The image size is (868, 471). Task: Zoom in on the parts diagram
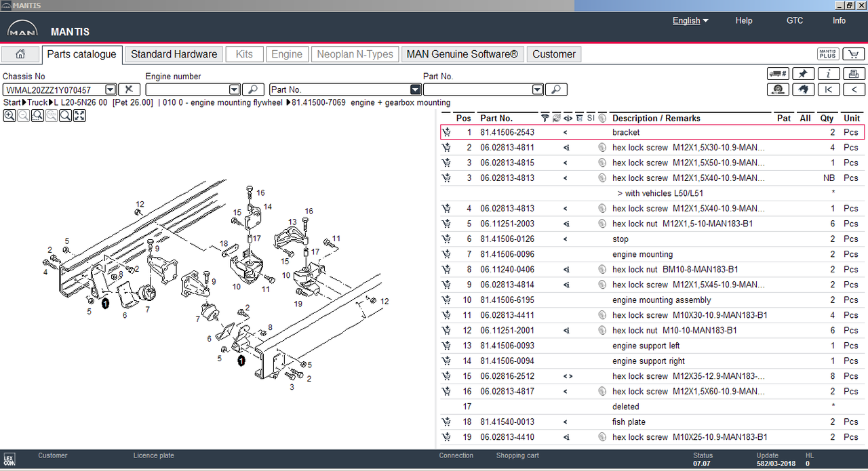point(9,116)
